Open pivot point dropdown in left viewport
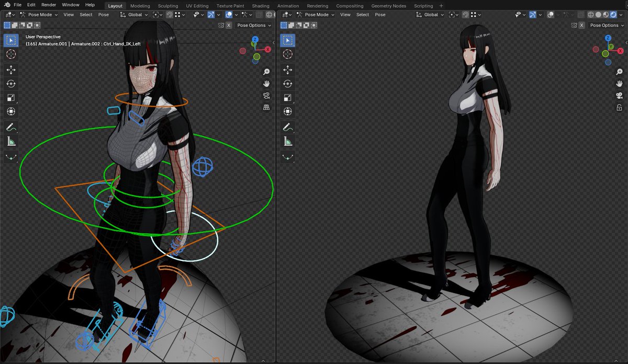The width and height of the screenshot is (628, 364). 158,15
